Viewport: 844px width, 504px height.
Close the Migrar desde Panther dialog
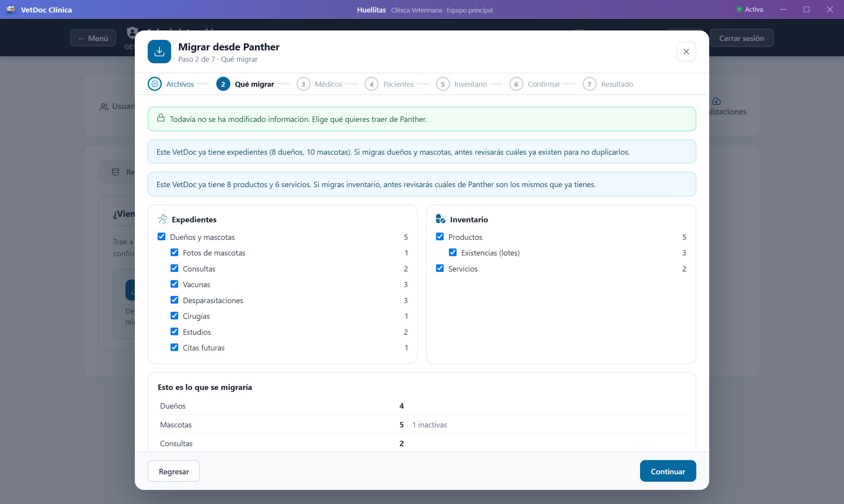[686, 52]
